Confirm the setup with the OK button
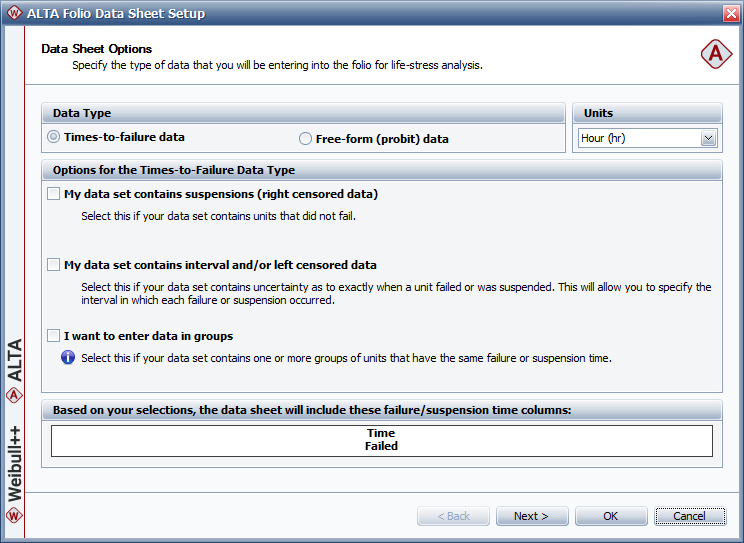 point(610,516)
